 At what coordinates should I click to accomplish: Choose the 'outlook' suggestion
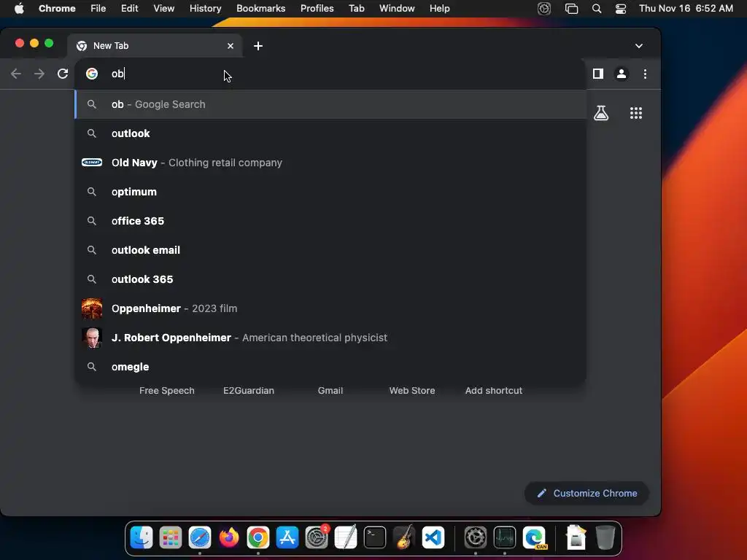[330, 133]
